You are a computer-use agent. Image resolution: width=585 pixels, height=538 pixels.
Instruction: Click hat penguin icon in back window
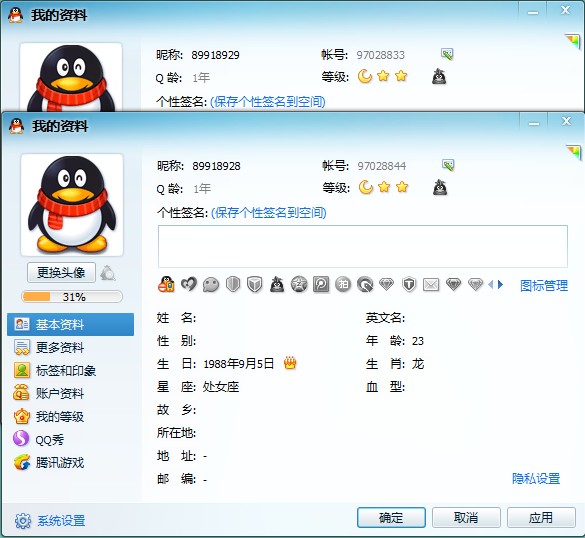coord(439,76)
